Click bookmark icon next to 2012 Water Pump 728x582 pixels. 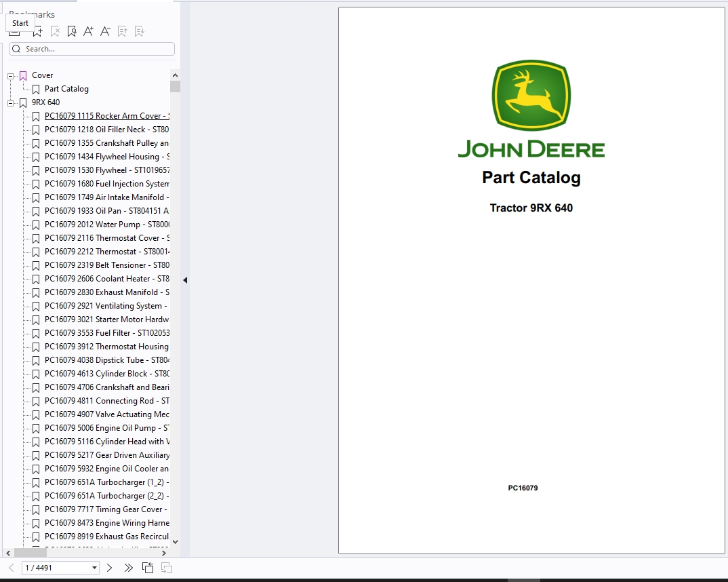36,225
